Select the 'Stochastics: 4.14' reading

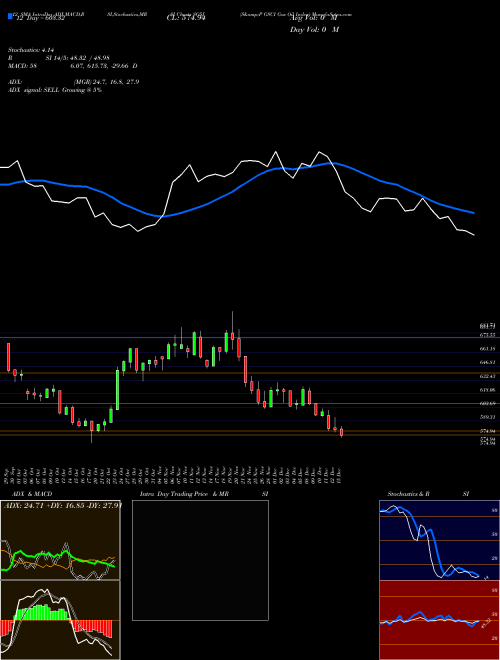click(x=32, y=50)
